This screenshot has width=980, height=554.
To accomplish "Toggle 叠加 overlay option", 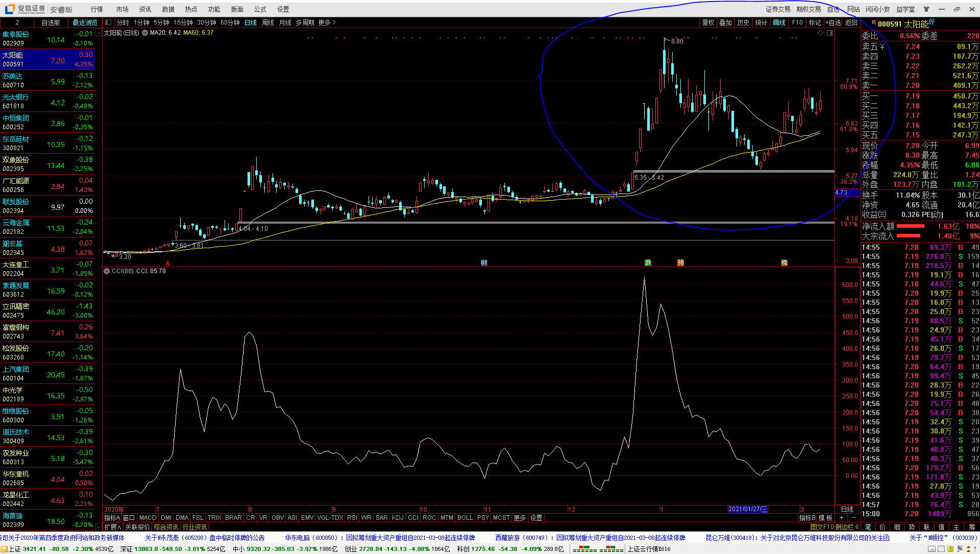I will [726, 22].
